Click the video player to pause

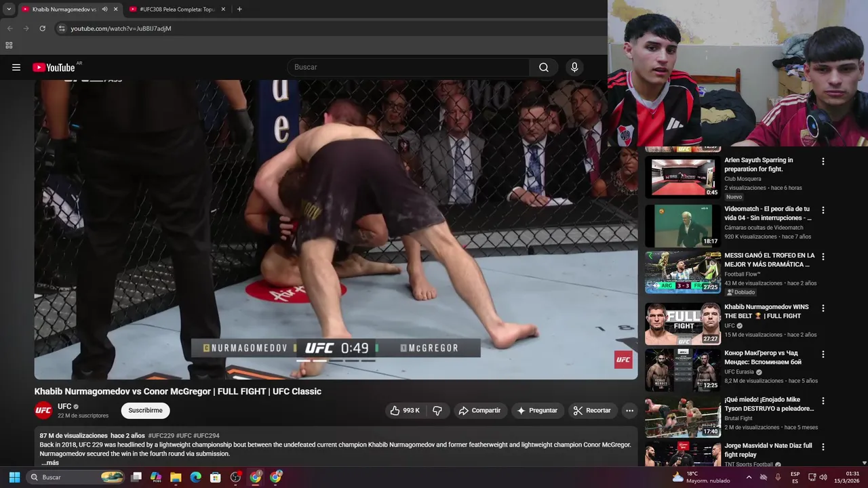[336, 230]
